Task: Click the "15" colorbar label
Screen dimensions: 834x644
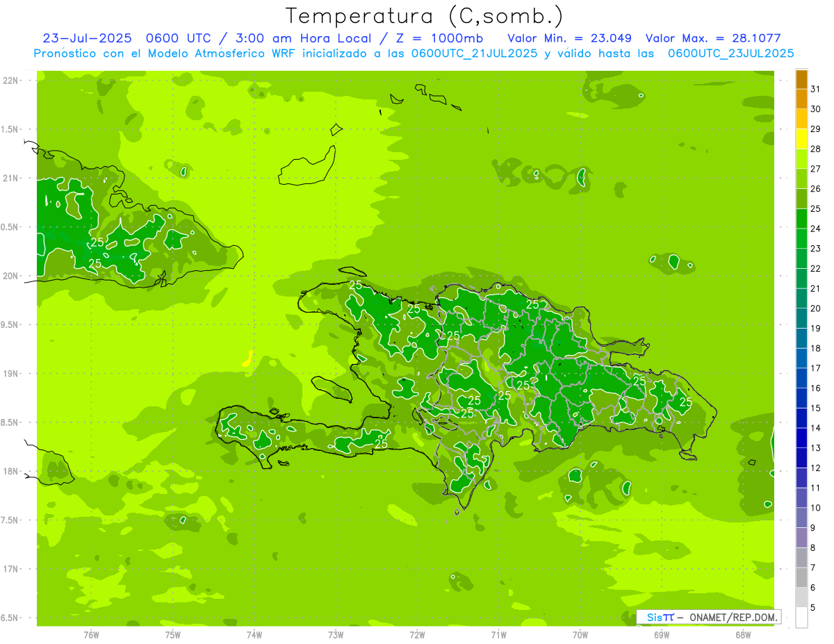Action: point(815,408)
